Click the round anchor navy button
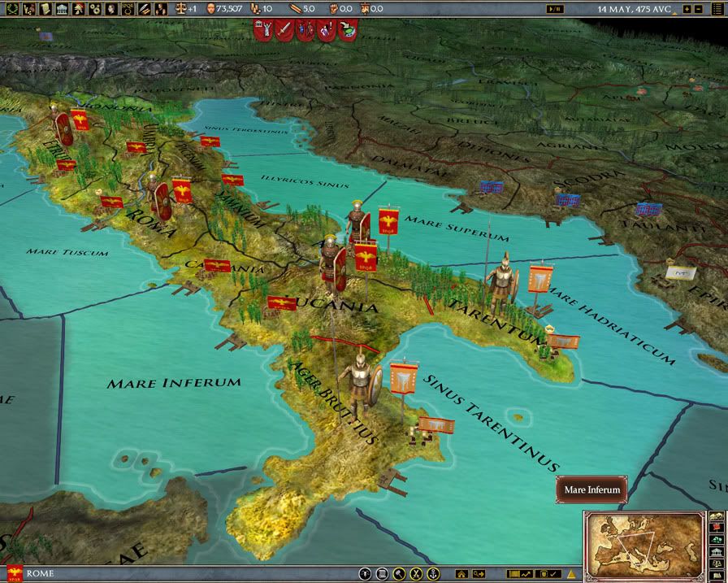The width and height of the screenshot is (728, 583). point(434,574)
